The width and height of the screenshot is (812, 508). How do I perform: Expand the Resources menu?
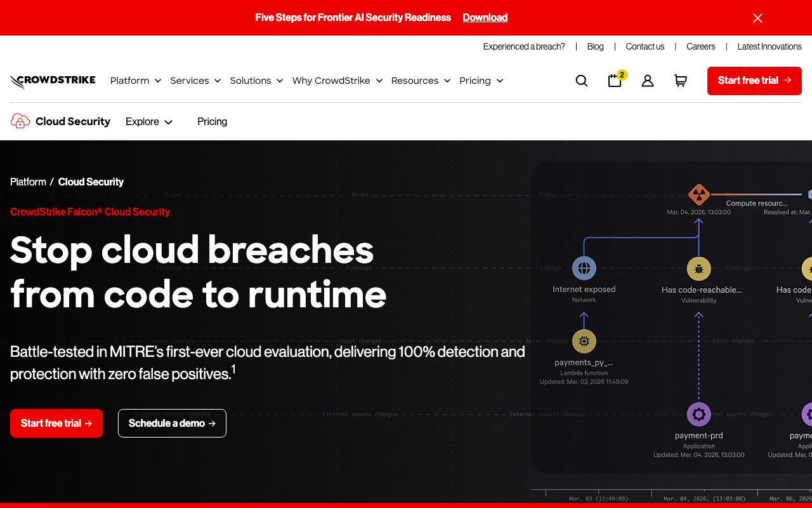pos(421,81)
